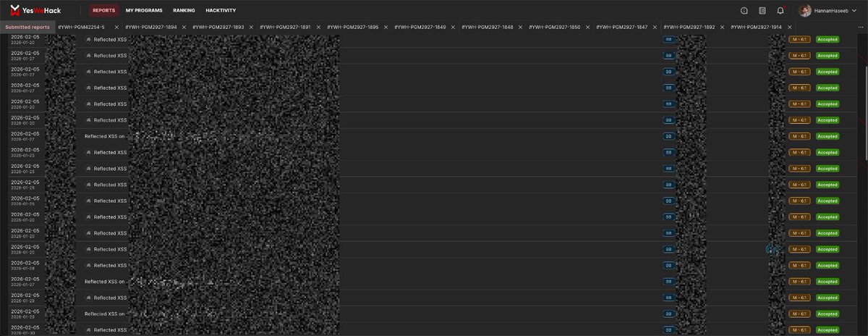868x336 pixels.
Task: Click M - 6.1 badge in 2026-01-28 row
Action: pyautogui.click(x=799, y=266)
